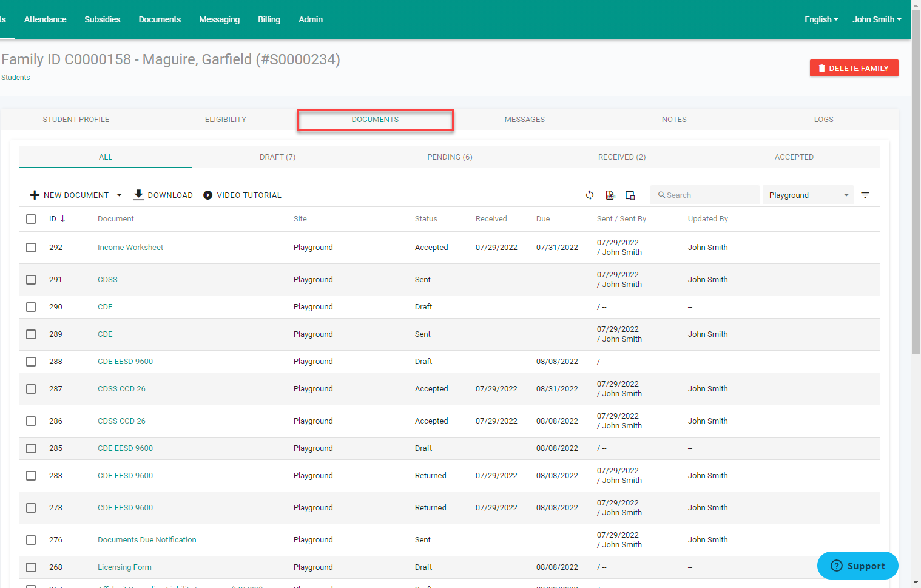921x588 pixels.
Task: Select the Documents family tab
Action: tap(375, 120)
